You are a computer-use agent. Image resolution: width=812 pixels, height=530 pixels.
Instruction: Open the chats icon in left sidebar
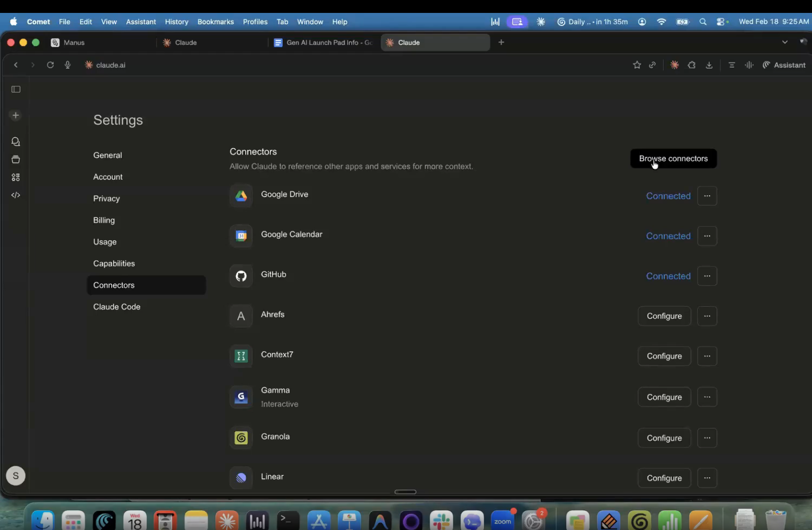point(16,142)
